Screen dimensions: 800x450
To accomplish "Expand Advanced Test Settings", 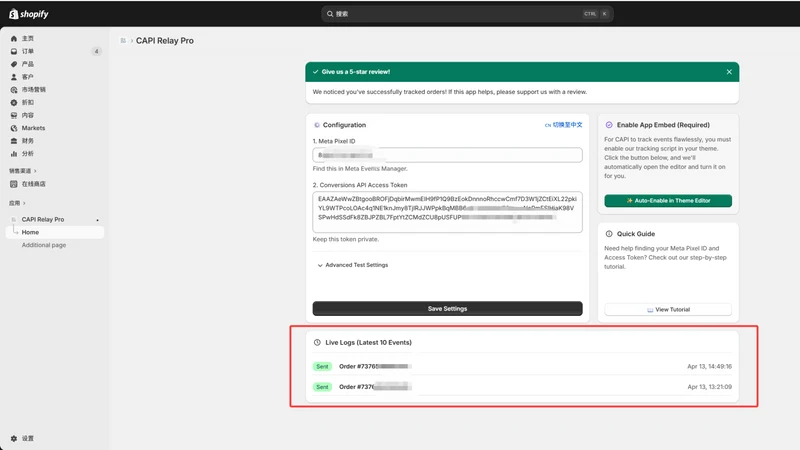I will [x=353, y=265].
